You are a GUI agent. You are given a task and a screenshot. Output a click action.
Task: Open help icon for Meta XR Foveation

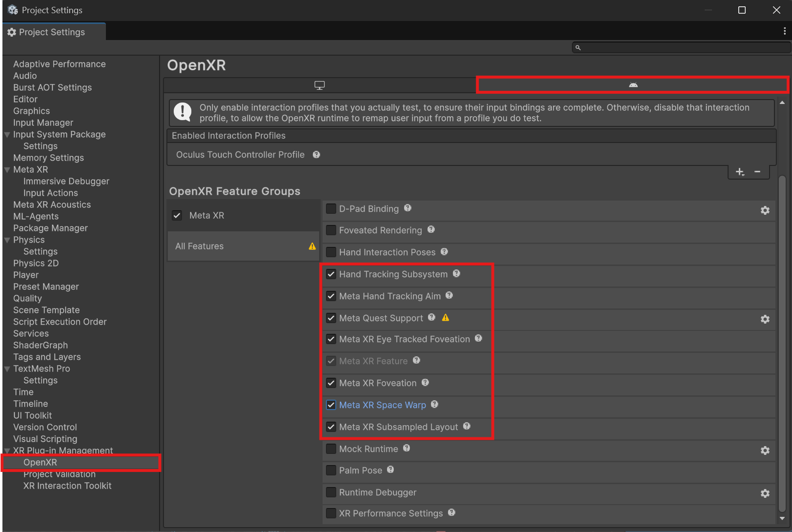tap(425, 383)
